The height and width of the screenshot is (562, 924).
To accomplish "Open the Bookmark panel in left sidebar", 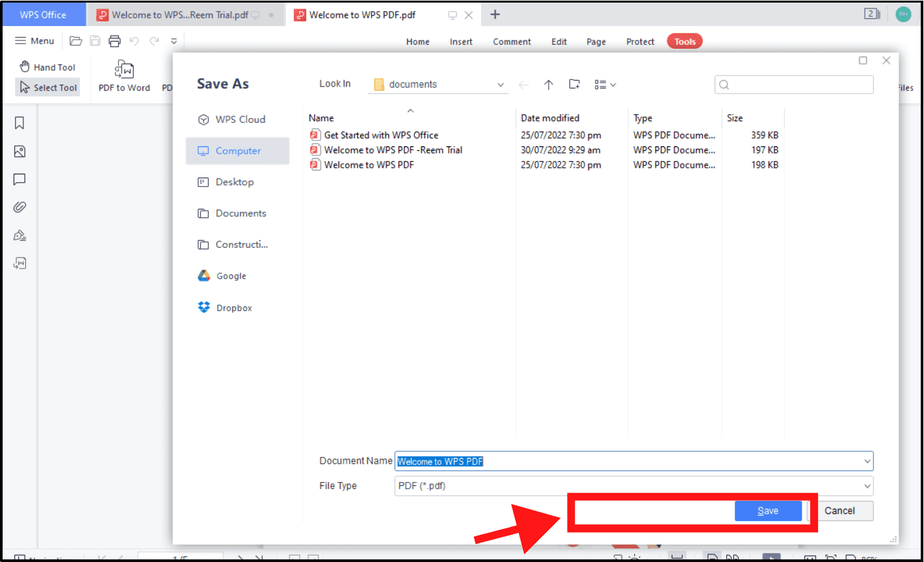I will click(x=20, y=123).
